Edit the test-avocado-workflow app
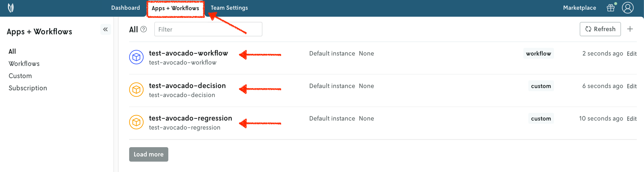 pos(631,54)
